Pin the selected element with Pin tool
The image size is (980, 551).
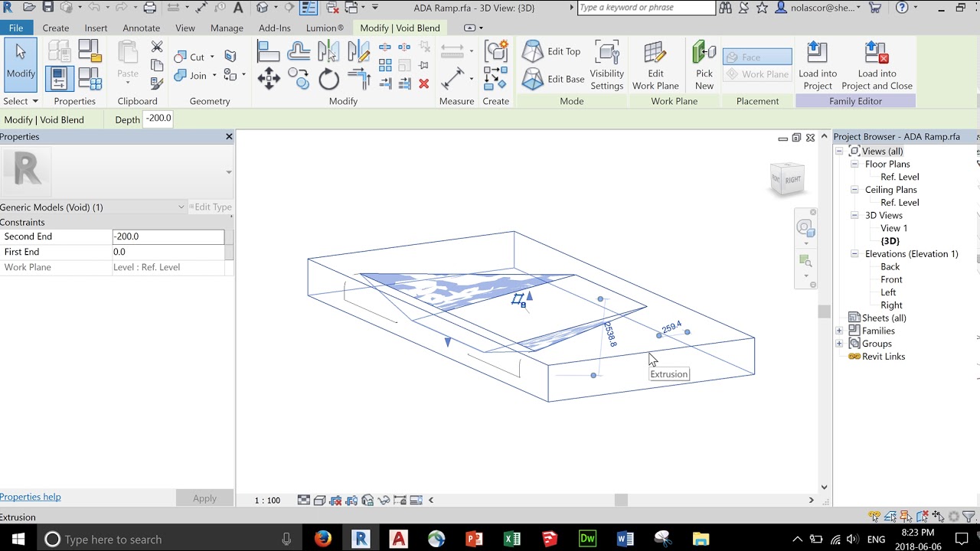(423, 65)
